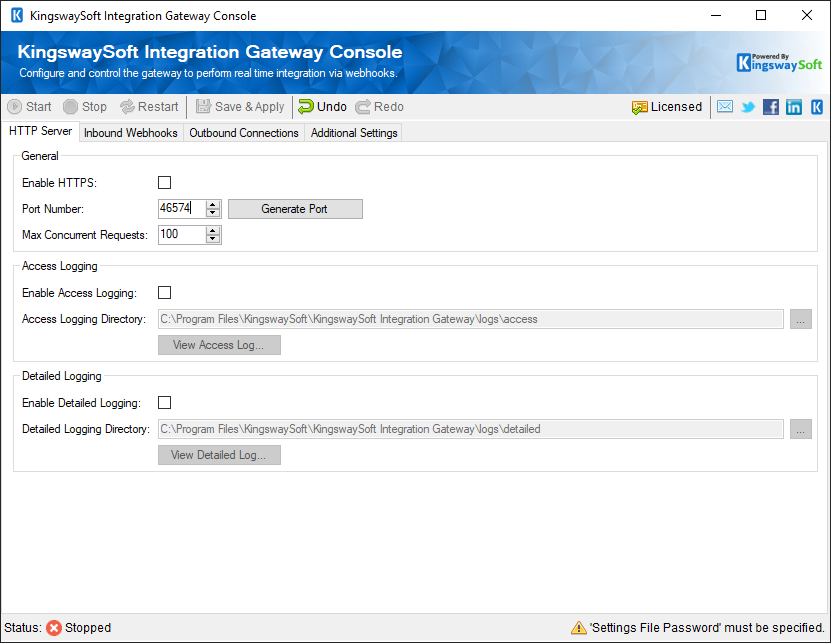Open the KingswaySoft K website icon
Screen dimensions: 831x643
(x=817, y=107)
